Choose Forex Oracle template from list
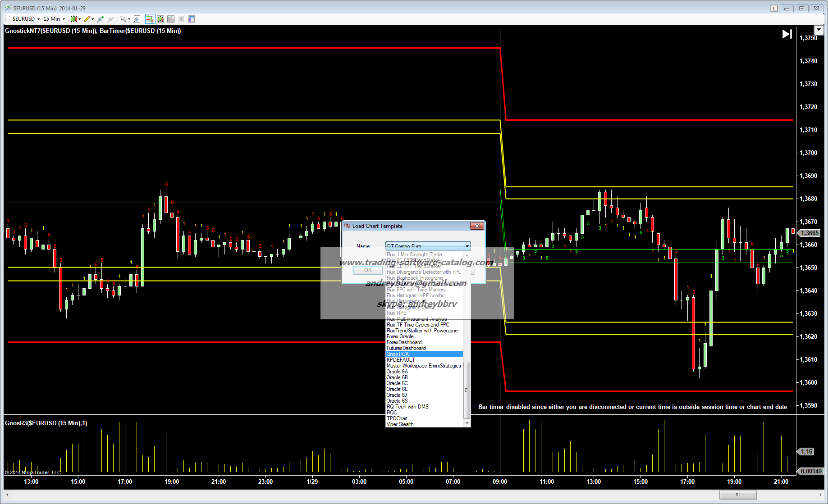Image resolution: width=828 pixels, height=504 pixels. click(x=400, y=336)
